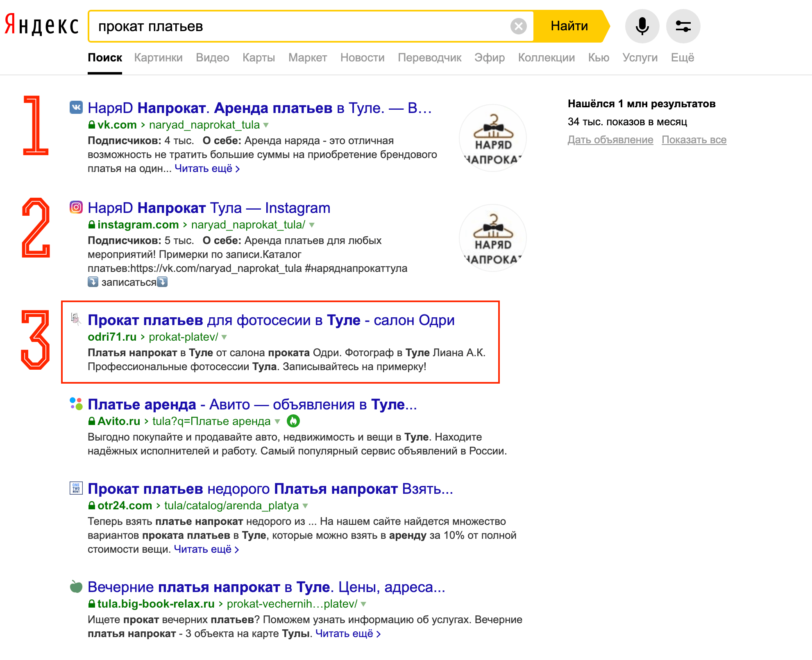Click the VK favicon of the first result
The width and height of the screenshot is (812, 660).
click(x=76, y=108)
